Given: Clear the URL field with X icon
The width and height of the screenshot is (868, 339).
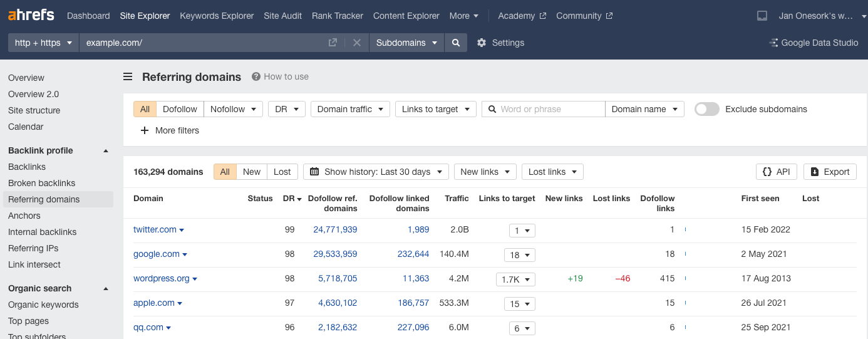Looking at the screenshot, I should point(357,43).
